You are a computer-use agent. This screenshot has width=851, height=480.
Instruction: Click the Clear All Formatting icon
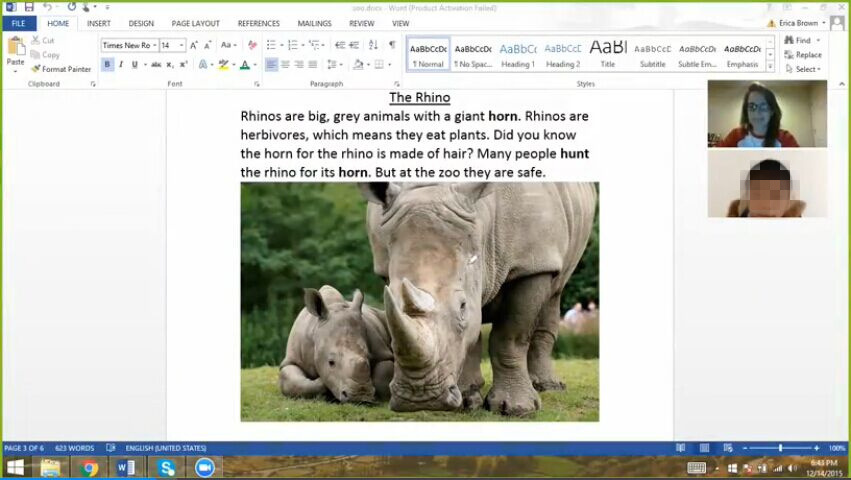point(252,45)
